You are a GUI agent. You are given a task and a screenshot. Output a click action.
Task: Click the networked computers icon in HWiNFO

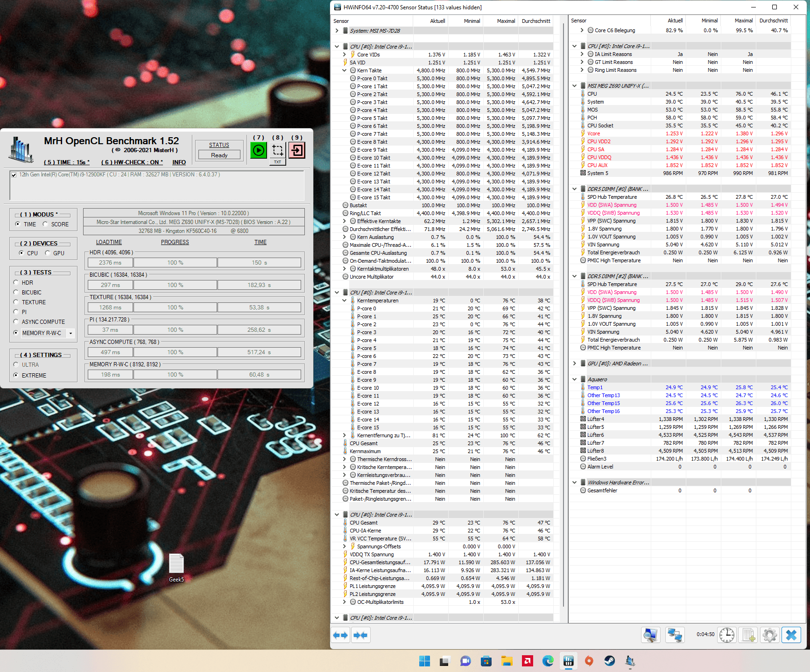click(675, 635)
